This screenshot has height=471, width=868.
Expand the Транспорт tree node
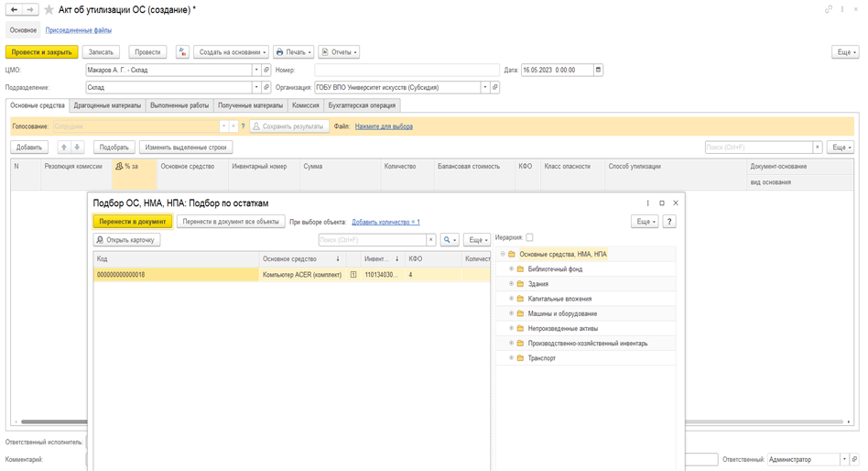pos(512,358)
